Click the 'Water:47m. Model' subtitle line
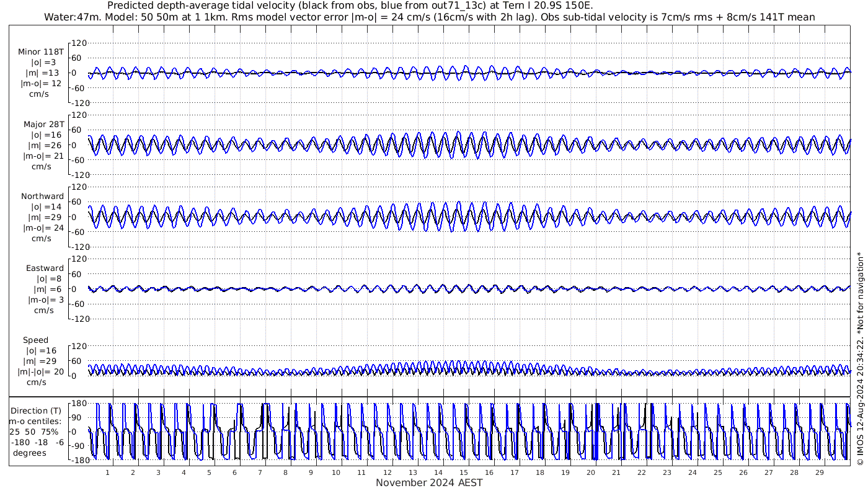The height and width of the screenshot is (496, 868). pyautogui.click(x=430, y=17)
